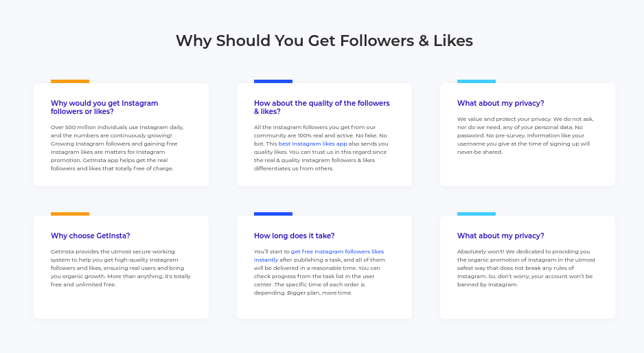The width and height of the screenshot is (644, 353).
Task: Click the top-row 'What about my privacy?' heading
Action: tap(501, 103)
